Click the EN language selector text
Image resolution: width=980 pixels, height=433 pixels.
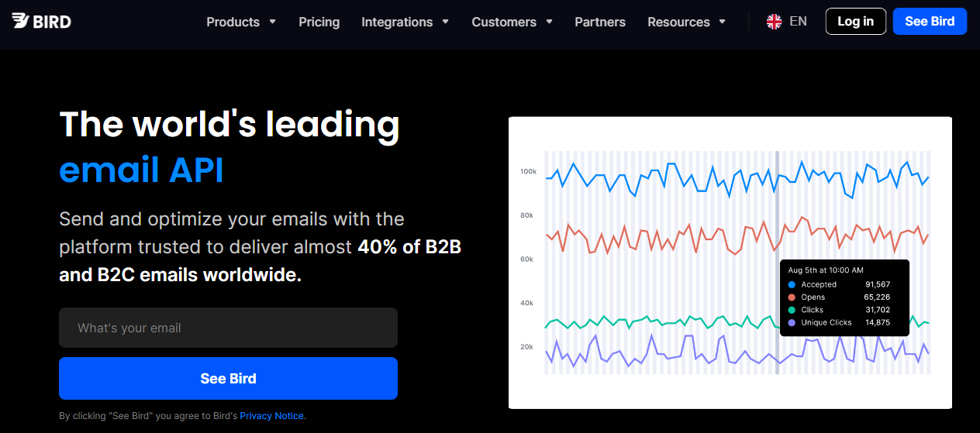pos(798,22)
